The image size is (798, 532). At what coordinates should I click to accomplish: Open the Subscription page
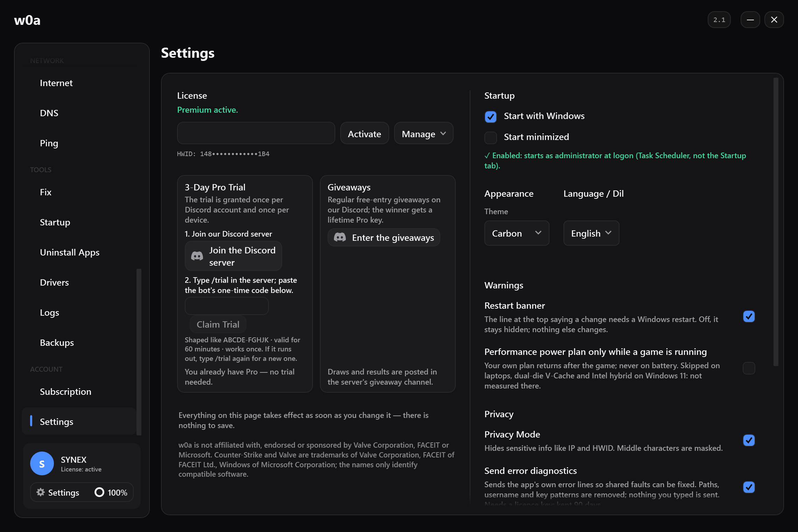tap(78, 392)
